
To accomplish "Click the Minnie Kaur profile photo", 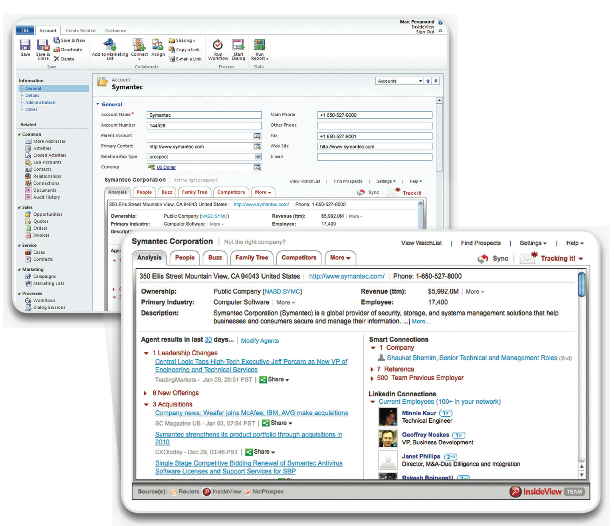I will [x=388, y=417].
